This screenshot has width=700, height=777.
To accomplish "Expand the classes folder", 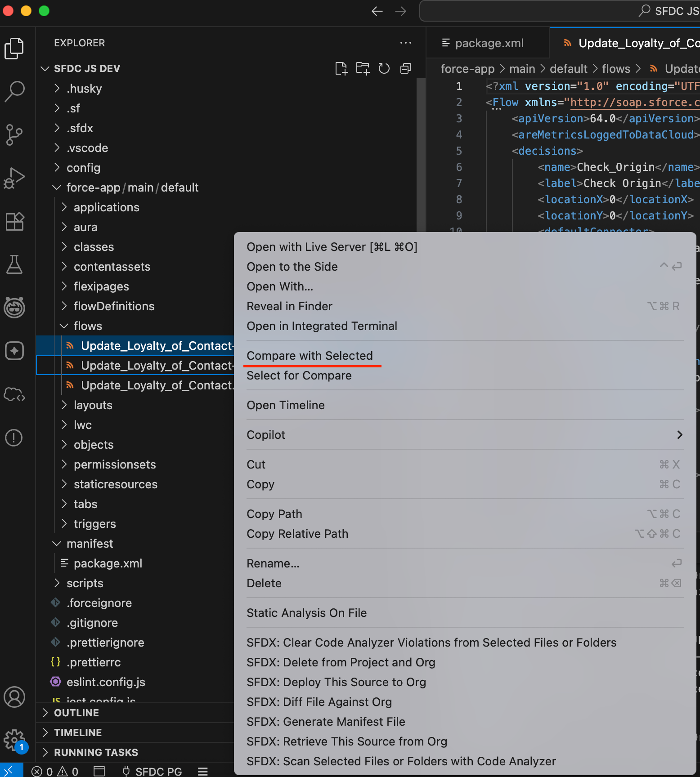I will [94, 247].
